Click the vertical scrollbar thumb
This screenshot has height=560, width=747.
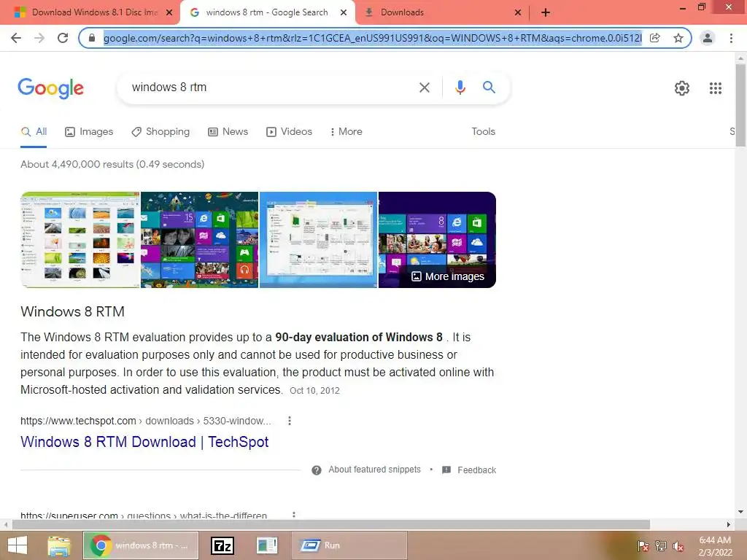click(740, 105)
